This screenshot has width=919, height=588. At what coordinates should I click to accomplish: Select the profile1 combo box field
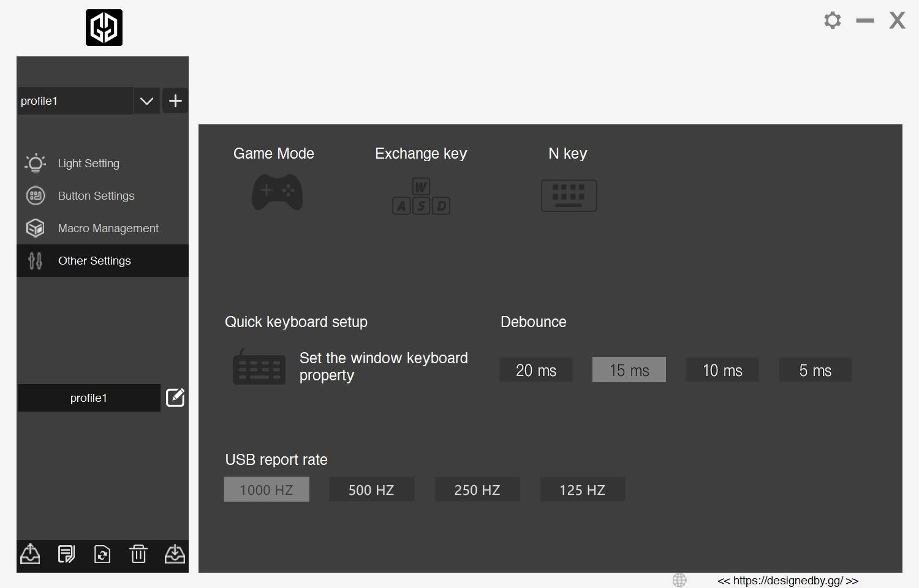point(75,100)
